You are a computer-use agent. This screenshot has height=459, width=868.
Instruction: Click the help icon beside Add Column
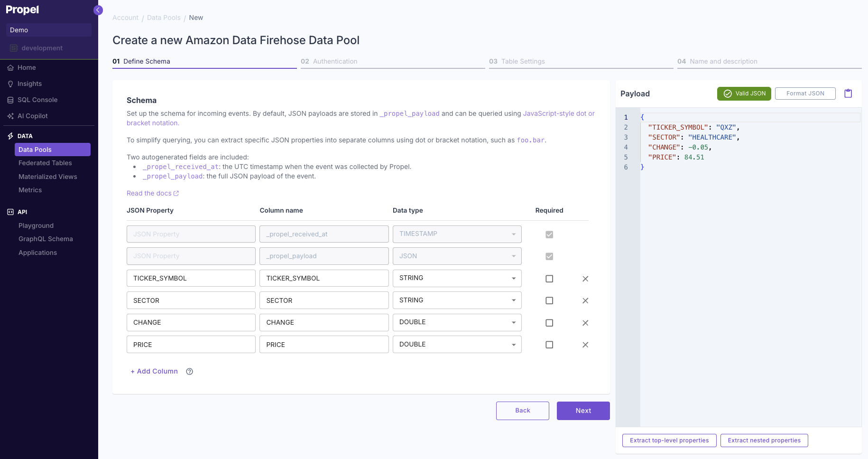pos(189,371)
